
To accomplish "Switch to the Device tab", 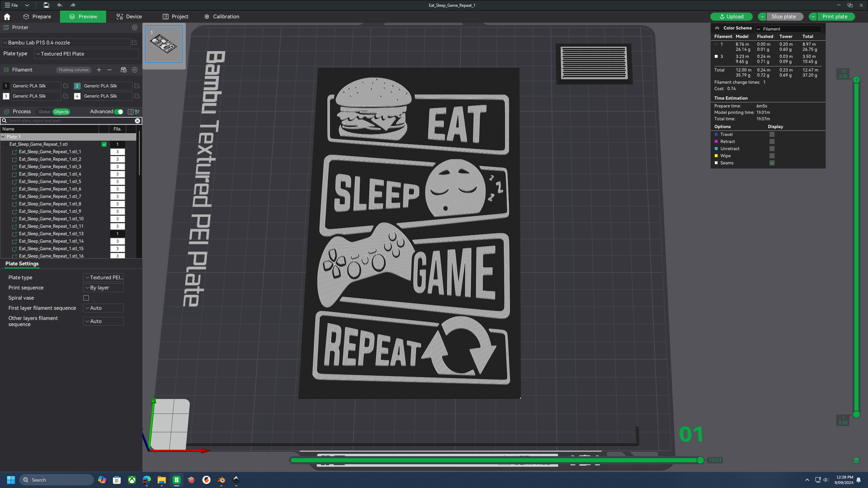I will point(129,17).
